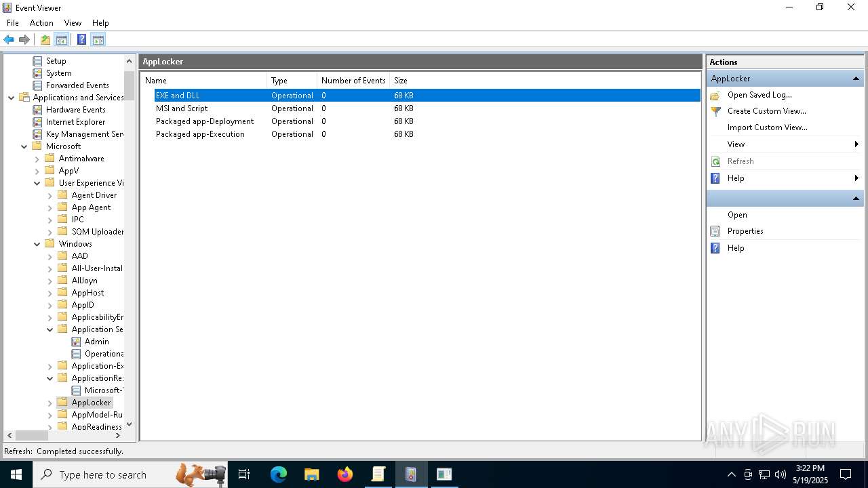Screen dimensions: 868x488
Task: Select the Packaged app-Deployment log row
Action: click(427, 121)
